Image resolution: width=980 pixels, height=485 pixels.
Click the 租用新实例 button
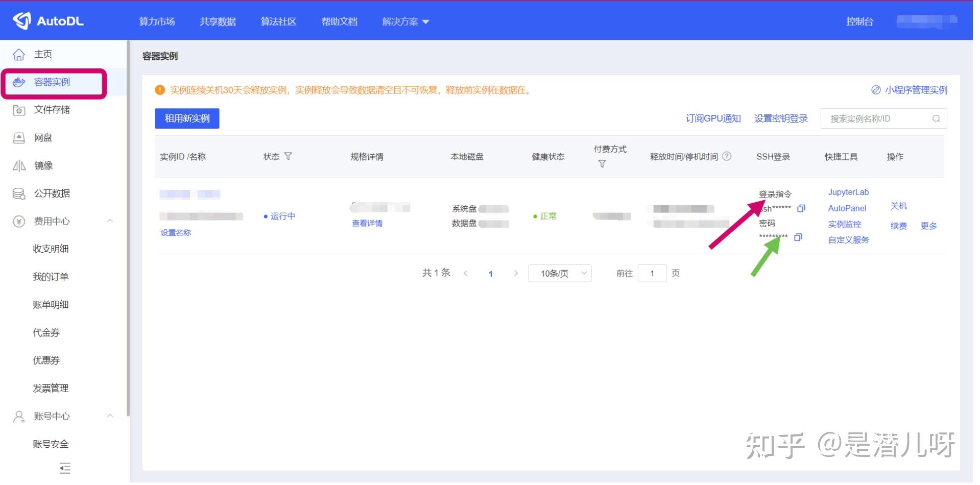(187, 118)
